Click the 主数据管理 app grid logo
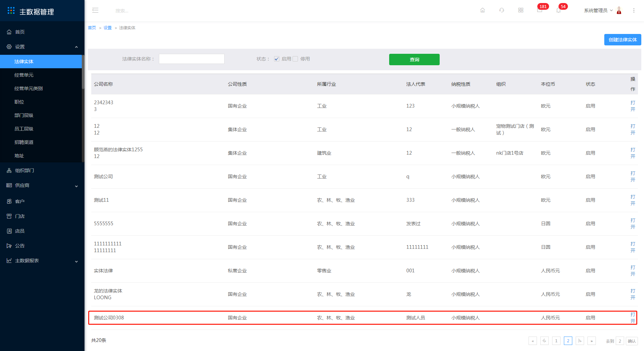Viewport: 644px width, 351px height. (11, 11)
